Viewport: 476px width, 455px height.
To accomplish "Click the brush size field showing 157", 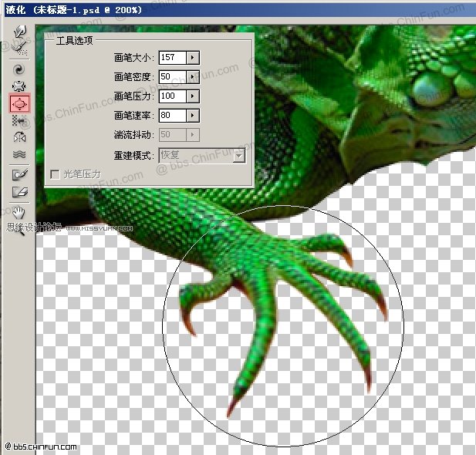I will tap(173, 57).
